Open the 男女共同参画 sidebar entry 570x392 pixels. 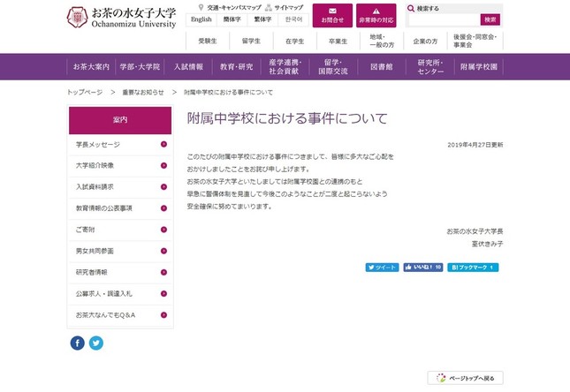(120, 251)
